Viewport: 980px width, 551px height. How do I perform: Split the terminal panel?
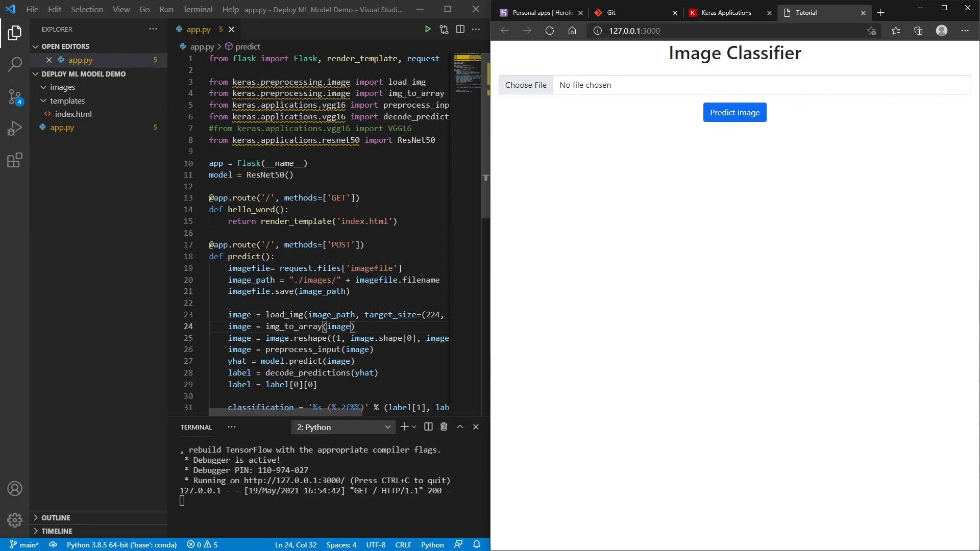click(428, 427)
